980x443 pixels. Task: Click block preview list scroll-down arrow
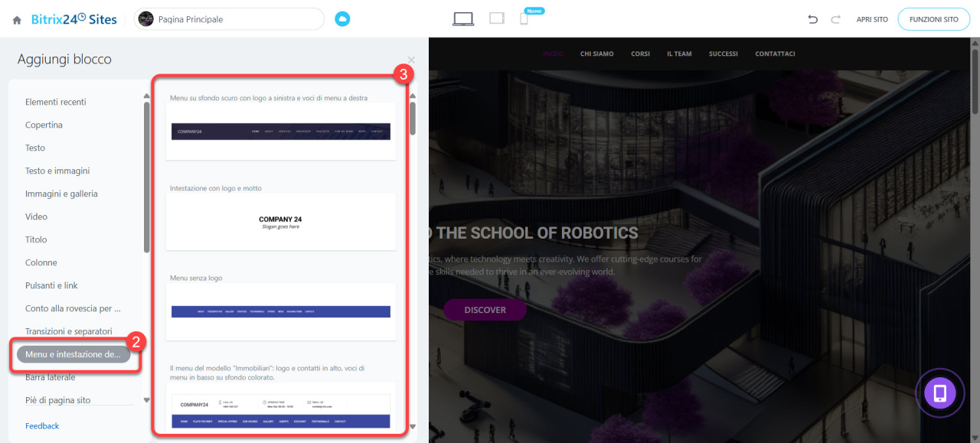(x=413, y=427)
